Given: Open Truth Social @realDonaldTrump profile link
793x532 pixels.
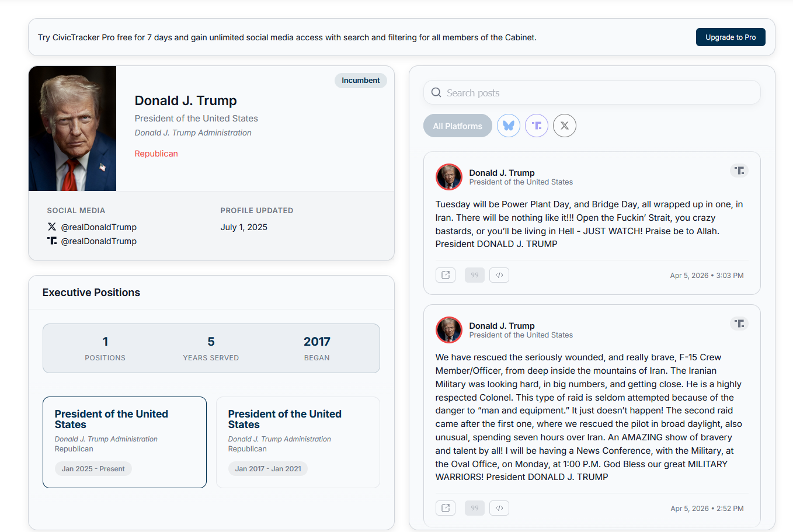Looking at the screenshot, I should click(98, 241).
